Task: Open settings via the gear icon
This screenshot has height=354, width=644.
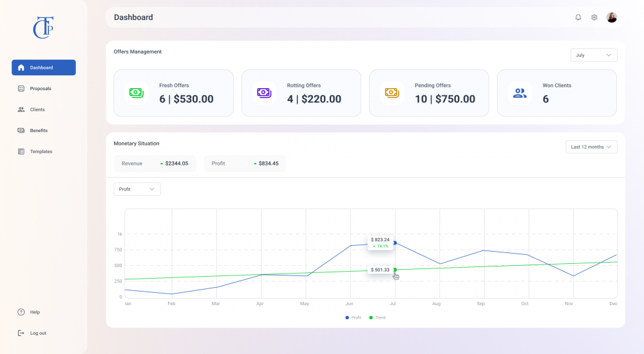Action: [x=594, y=17]
